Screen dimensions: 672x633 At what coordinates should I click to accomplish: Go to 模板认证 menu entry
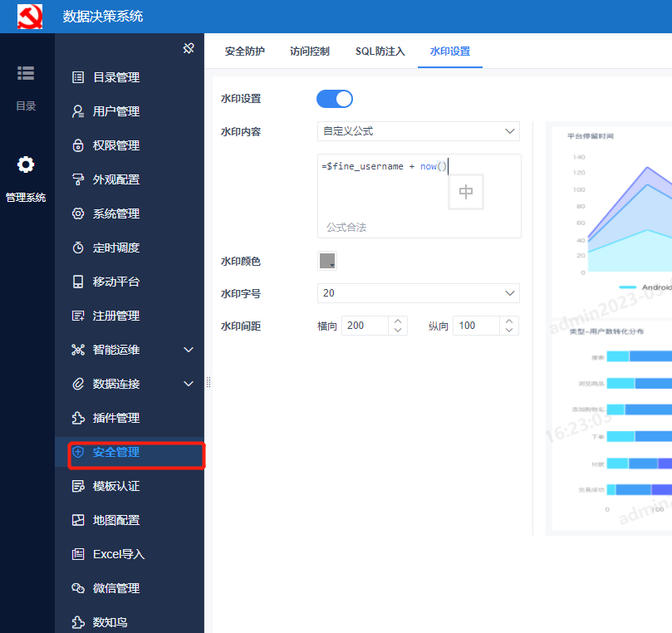pyautogui.click(x=130, y=486)
